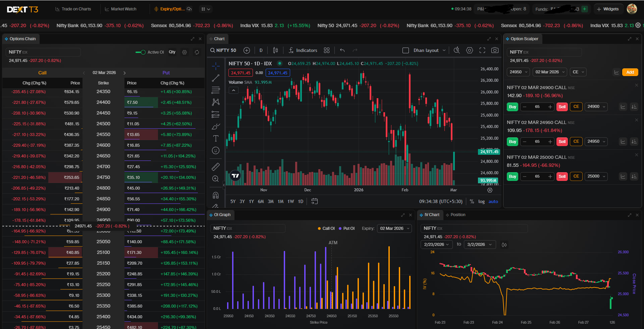Refresh the Options Chain data
The height and width of the screenshot is (329, 644).
click(x=197, y=52)
